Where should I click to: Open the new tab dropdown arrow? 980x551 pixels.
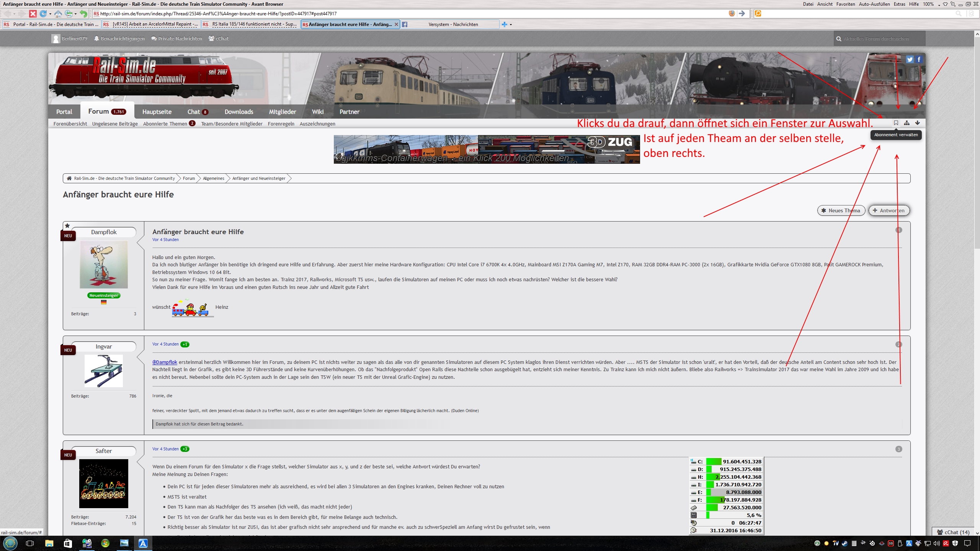point(511,24)
